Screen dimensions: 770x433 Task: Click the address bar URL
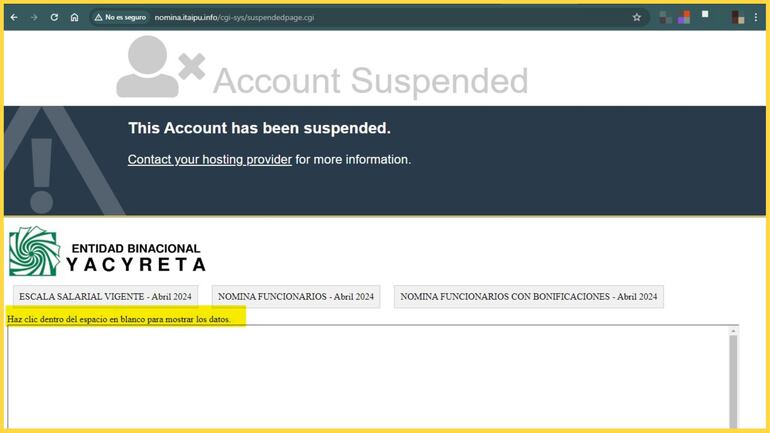pyautogui.click(x=234, y=17)
